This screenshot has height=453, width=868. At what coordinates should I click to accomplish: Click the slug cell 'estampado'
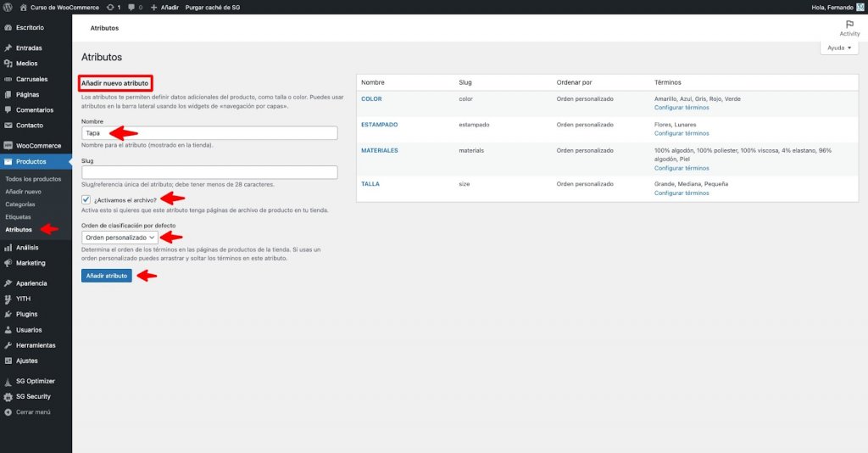pos(474,125)
